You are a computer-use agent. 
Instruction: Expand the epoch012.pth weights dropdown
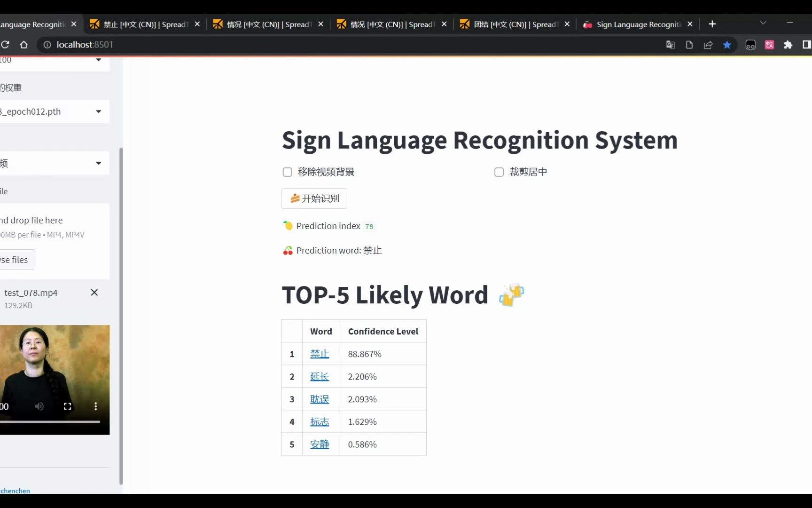55,111
